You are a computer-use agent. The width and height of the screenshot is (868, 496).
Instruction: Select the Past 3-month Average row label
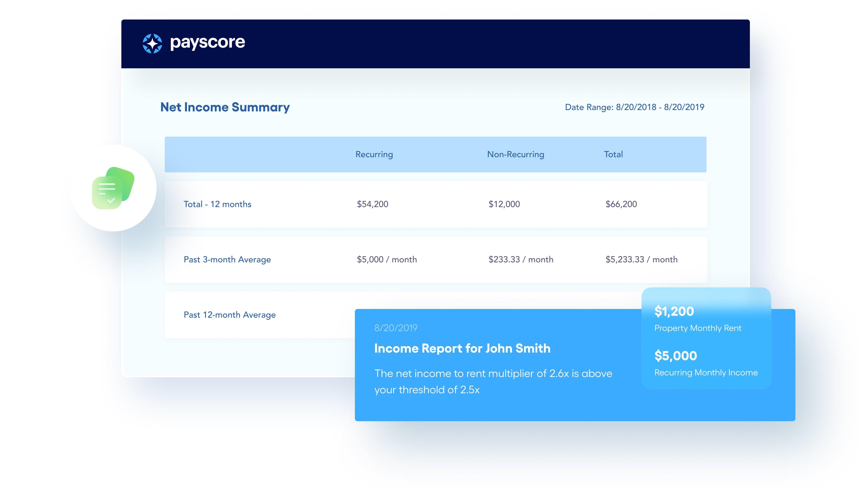[227, 260]
